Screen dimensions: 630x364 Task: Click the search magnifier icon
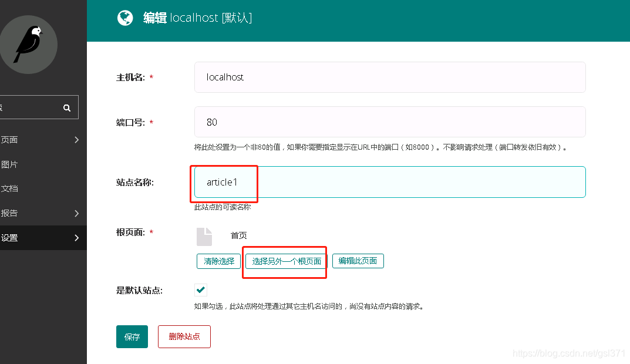point(67,107)
